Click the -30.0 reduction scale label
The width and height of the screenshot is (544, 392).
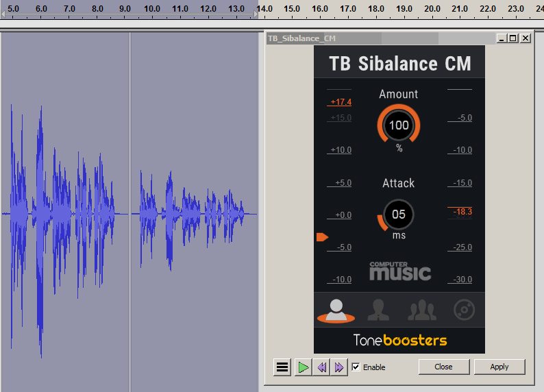tap(462, 279)
